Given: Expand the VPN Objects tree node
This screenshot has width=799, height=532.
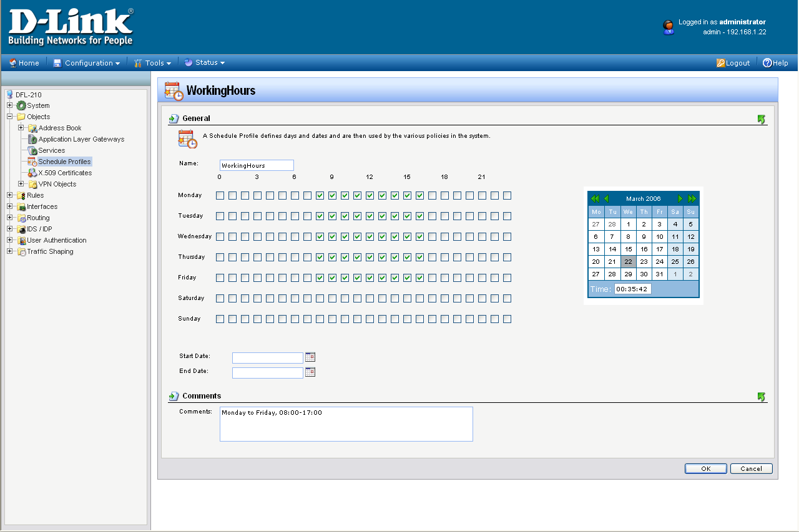Looking at the screenshot, I should click(x=21, y=184).
